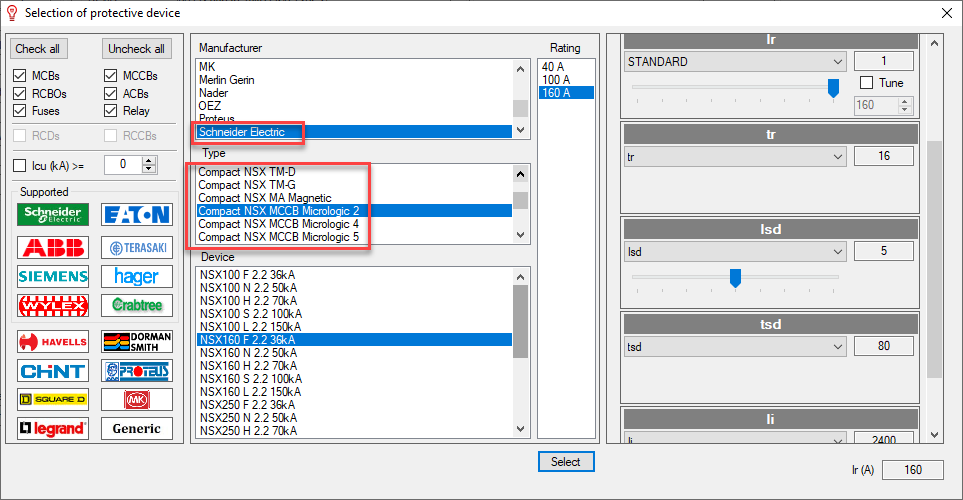963x500 pixels.
Task: Click the Legrand brand logo
Action: pos(53,428)
